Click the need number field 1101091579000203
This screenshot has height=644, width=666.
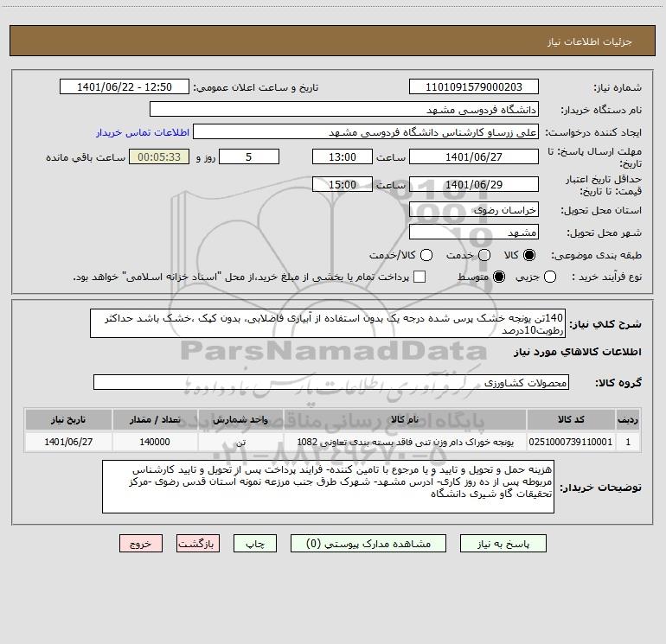tap(474, 87)
